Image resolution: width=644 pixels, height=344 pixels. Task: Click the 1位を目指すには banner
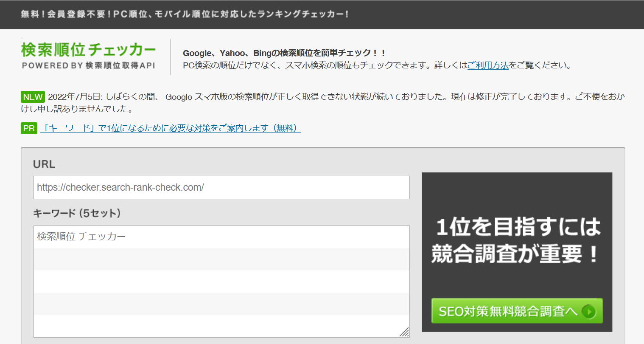click(517, 252)
